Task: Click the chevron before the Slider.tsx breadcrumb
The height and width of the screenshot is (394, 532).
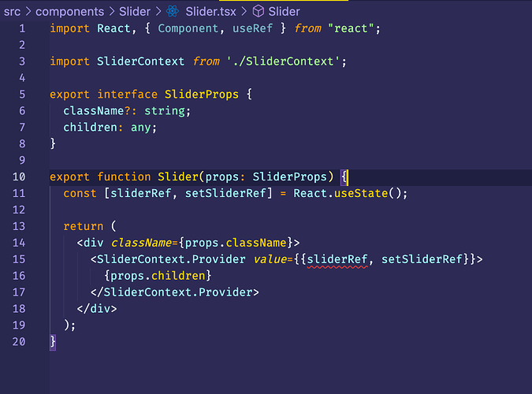Action: point(158,12)
